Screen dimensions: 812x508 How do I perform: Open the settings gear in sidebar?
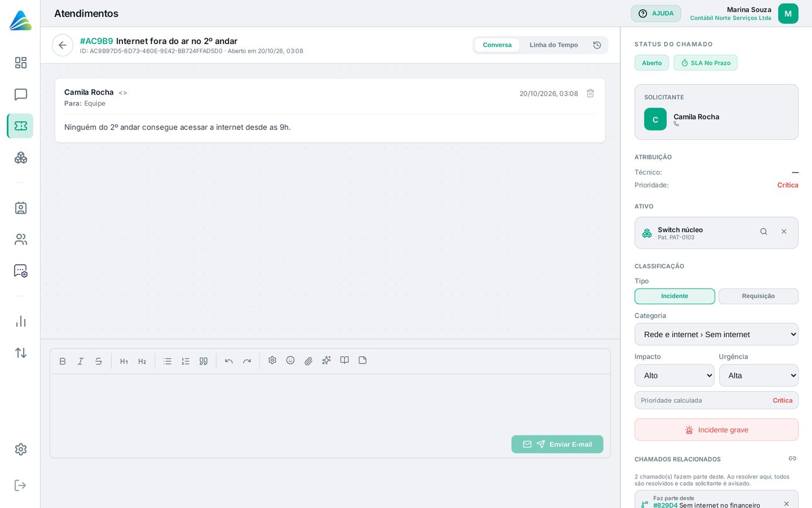21,449
